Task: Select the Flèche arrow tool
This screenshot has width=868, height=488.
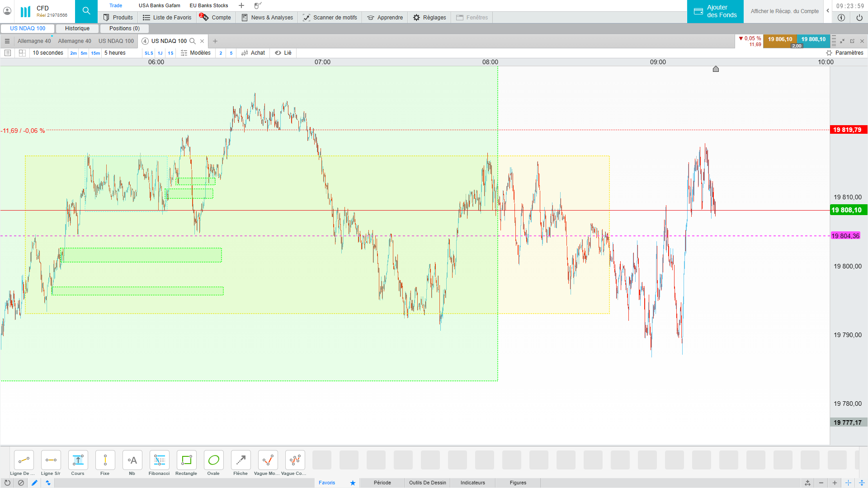Action: (241, 460)
